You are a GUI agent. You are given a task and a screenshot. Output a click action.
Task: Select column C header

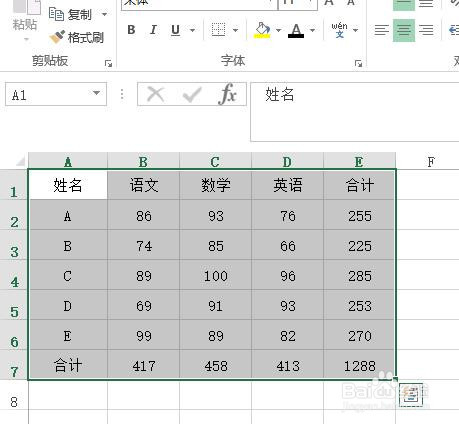[215, 162]
